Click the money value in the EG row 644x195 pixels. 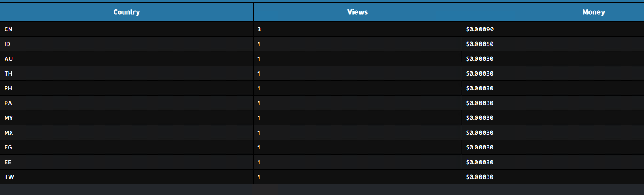480,147
